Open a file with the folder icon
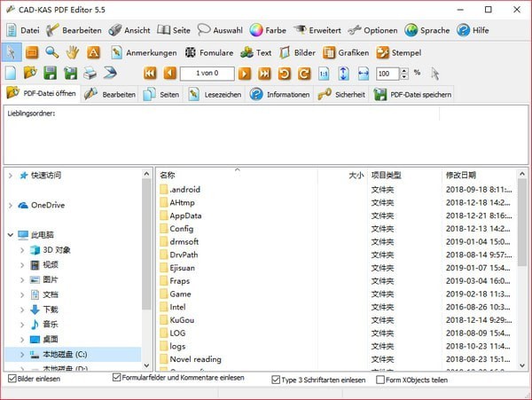532x400 pixels. 30,73
